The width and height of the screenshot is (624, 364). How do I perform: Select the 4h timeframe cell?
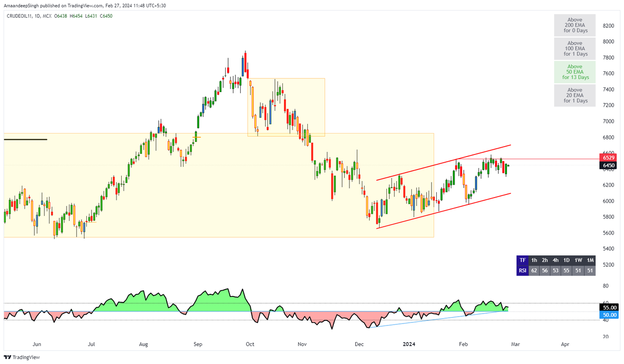pyautogui.click(x=556, y=260)
